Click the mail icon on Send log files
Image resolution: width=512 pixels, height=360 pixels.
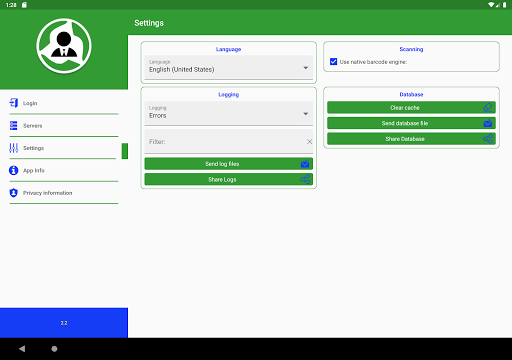305,164
